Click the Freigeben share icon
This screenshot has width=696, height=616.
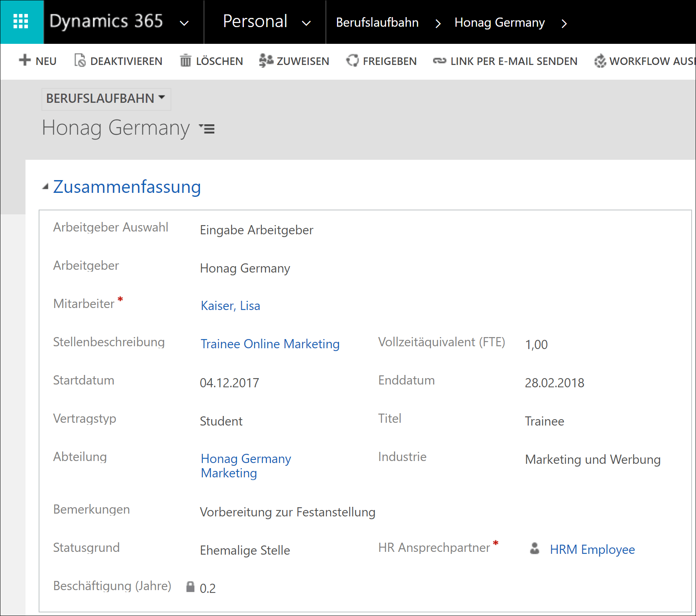352,61
